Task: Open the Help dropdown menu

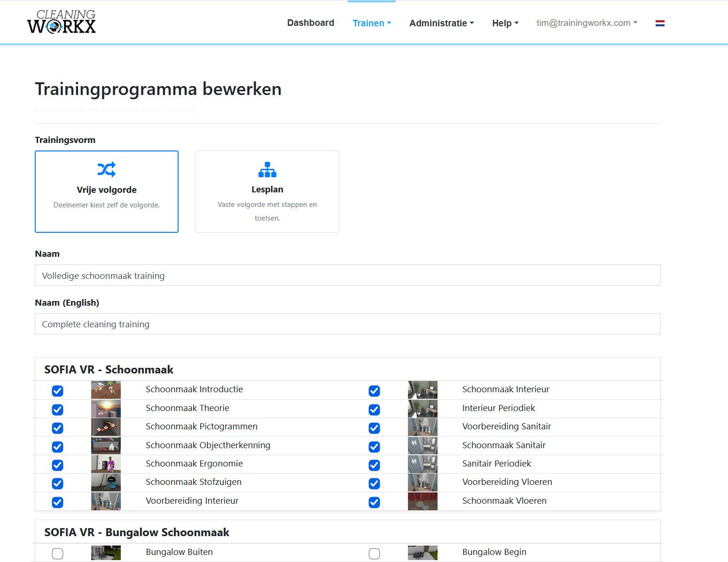Action: pyautogui.click(x=505, y=23)
